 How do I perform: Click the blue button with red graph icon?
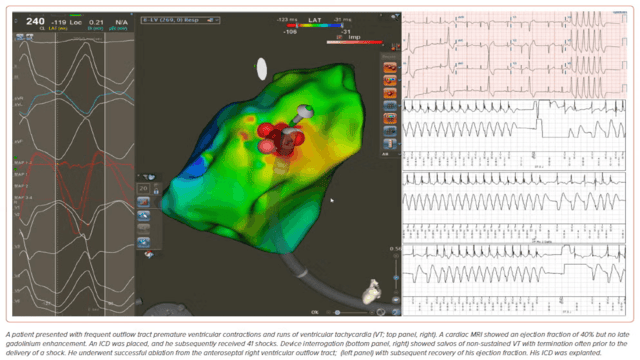coord(143,202)
